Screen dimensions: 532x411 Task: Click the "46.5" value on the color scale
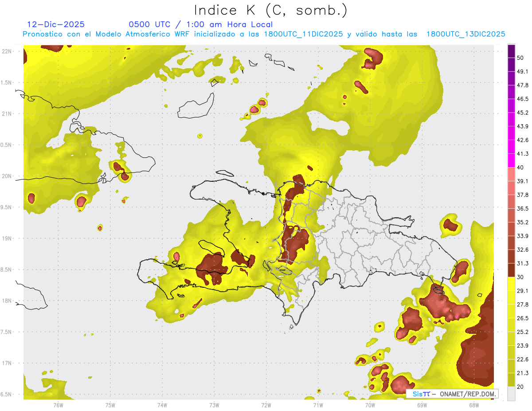523,99
